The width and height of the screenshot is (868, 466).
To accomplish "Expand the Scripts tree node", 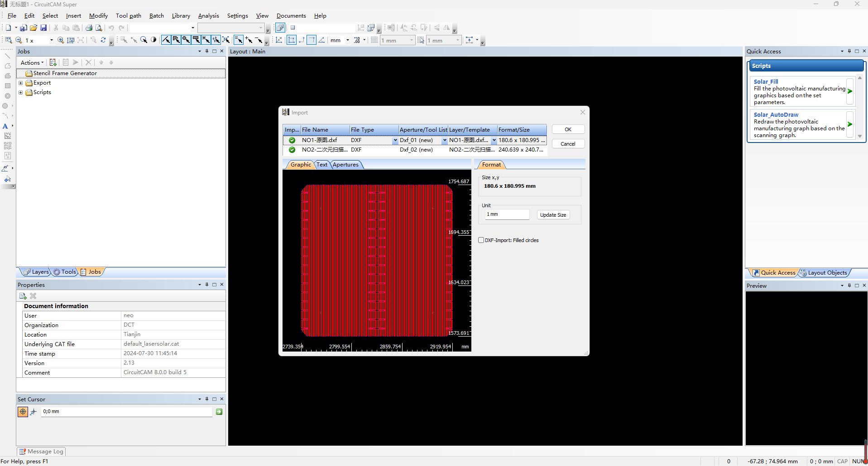I will pyautogui.click(x=20, y=92).
